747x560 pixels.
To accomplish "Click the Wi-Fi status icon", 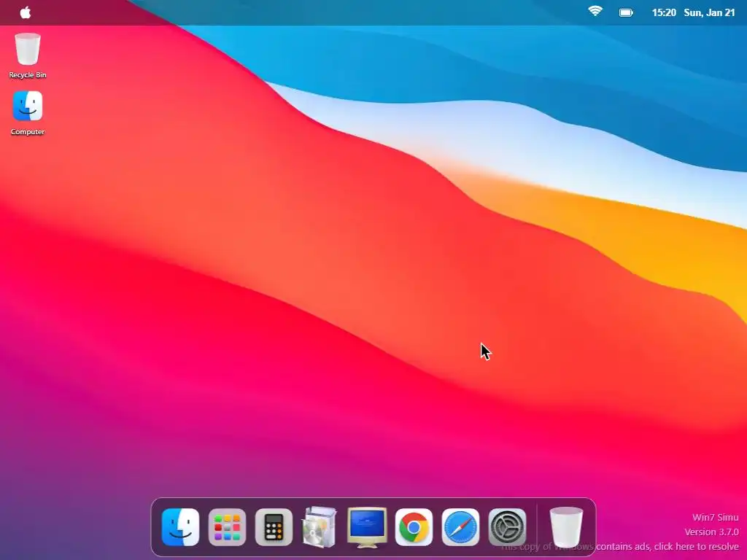I will click(x=595, y=11).
